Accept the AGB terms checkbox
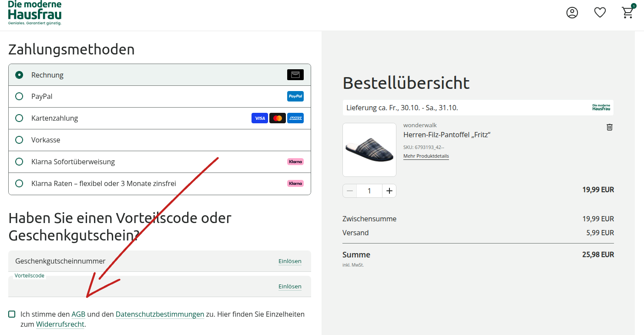The image size is (644, 335). point(12,314)
